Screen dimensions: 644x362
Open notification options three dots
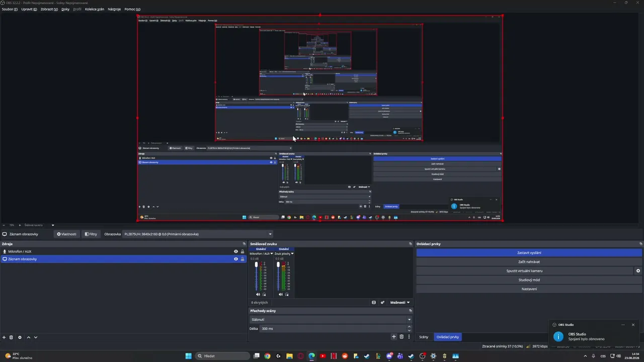[x=623, y=325]
